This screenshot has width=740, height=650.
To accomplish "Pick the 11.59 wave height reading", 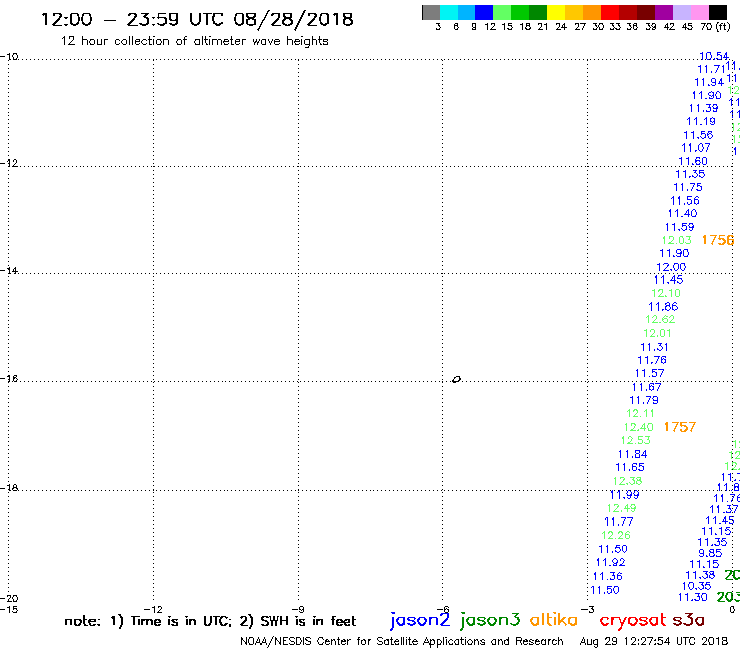I will pos(680,227).
